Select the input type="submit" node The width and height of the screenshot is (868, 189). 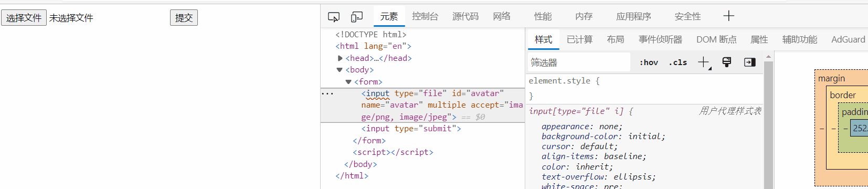coord(411,129)
